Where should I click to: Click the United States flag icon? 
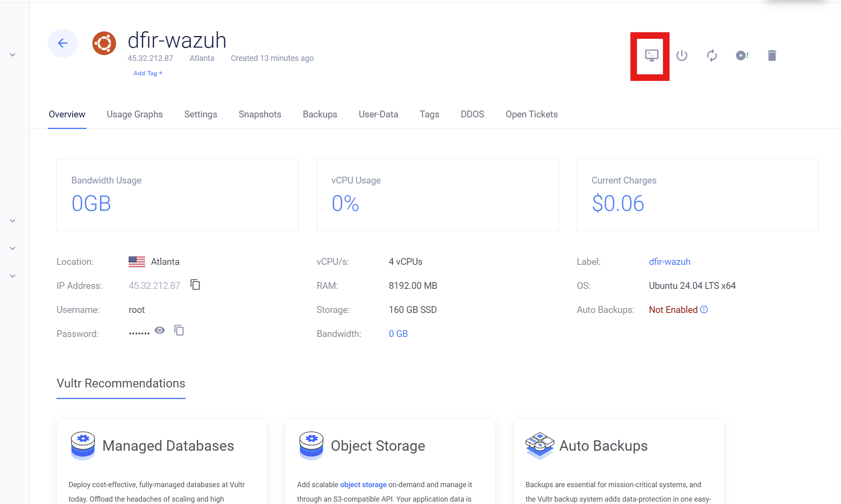(x=137, y=262)
